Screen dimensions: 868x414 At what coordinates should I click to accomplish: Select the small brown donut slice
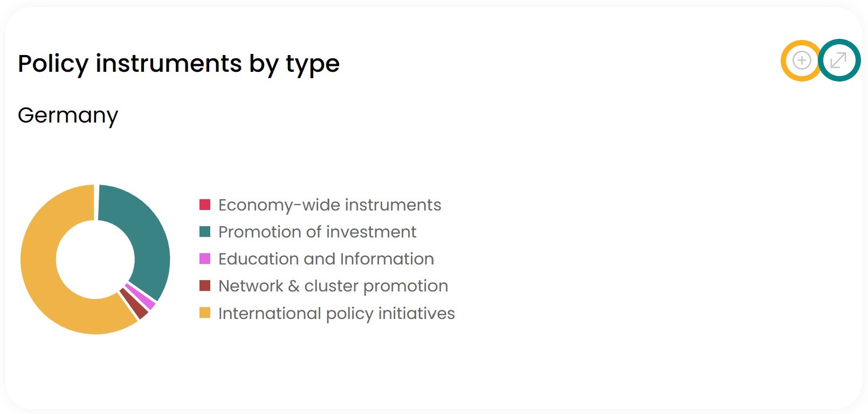(134, 304)
